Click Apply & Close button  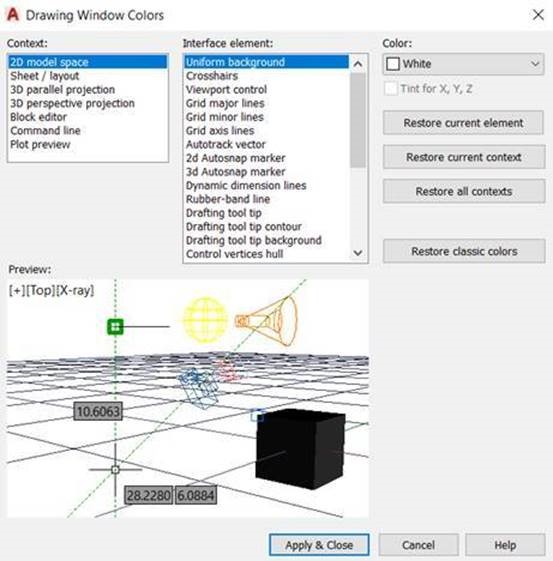(319, 545)
